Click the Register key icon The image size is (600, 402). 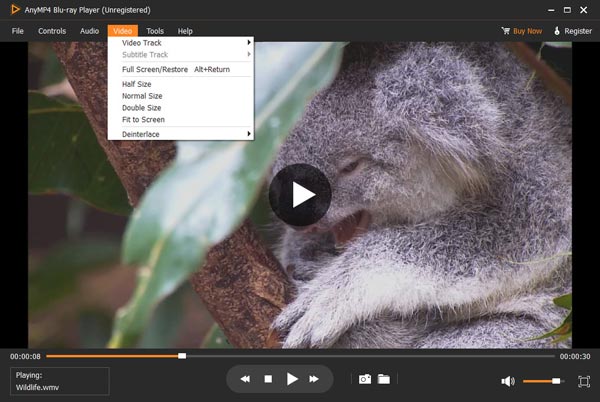[x=557, y=31]
